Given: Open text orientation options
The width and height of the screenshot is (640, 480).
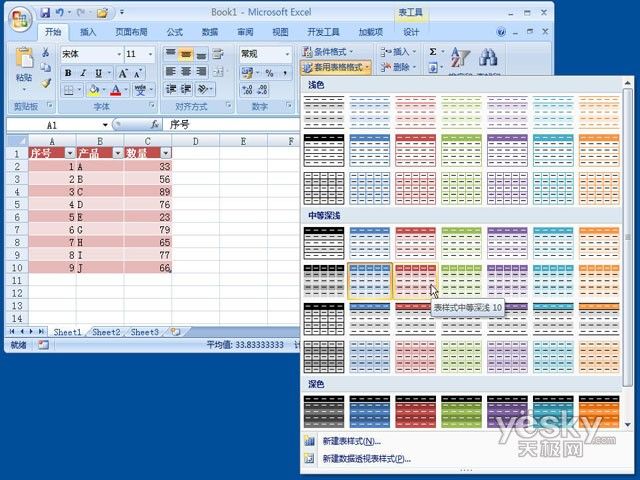Looking at the screenshot, I should click(x=204, y=89).
